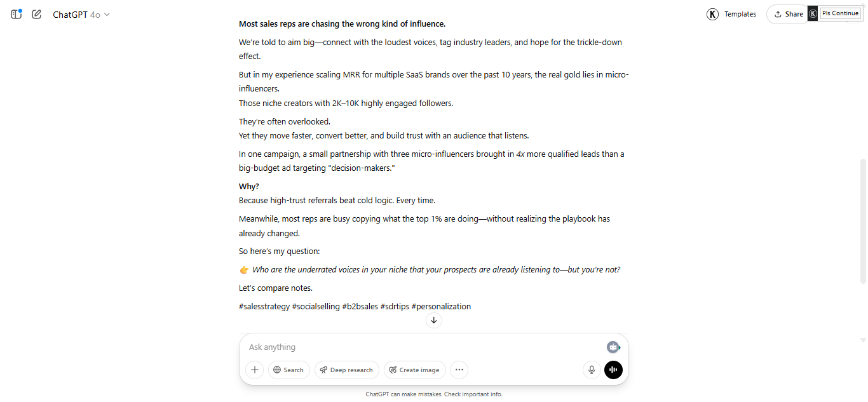
Task: Click the Templates K logo icon
Action: tap(712, 14)
